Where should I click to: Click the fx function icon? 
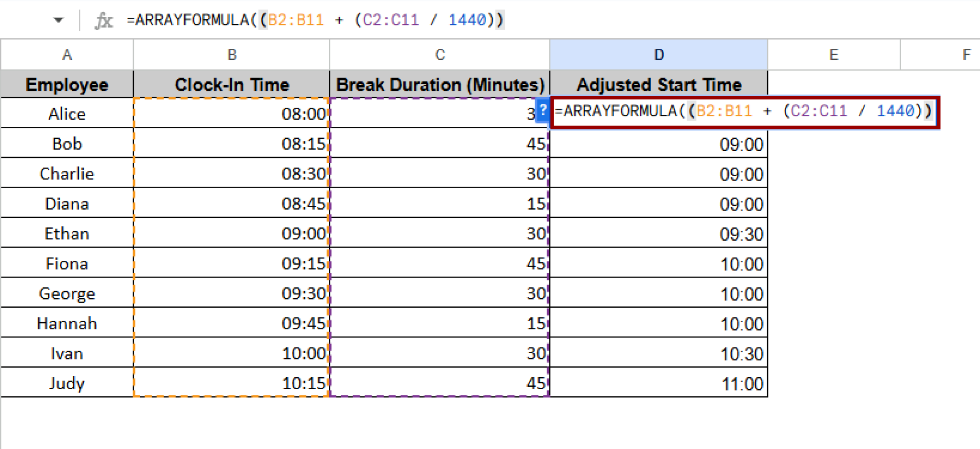pos(104,21)
